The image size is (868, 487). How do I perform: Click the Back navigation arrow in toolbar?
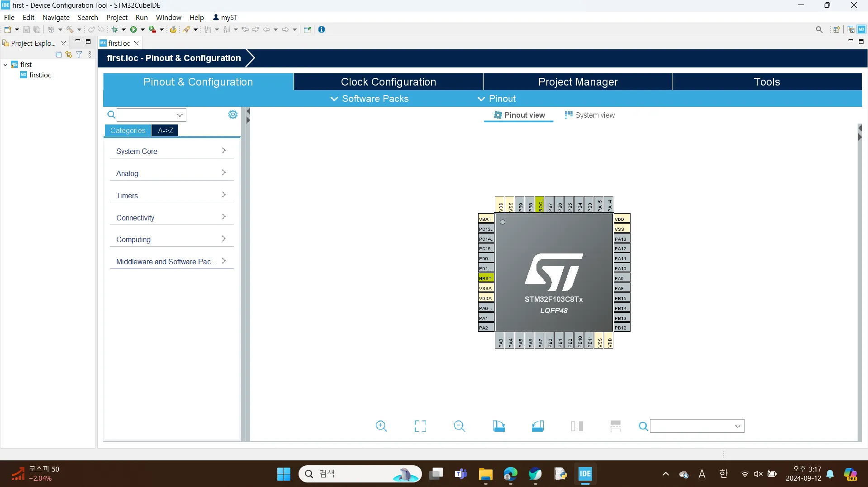click(266, 30)
